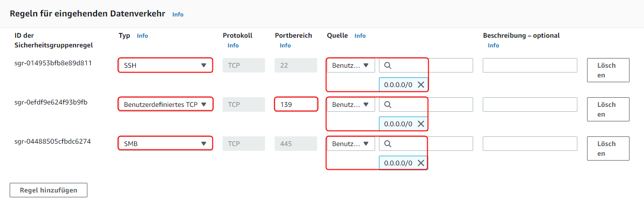This screenshot has width=644, height=207.
Task: Delete the SMB rule with Löschen
Action: pyautogui.click(x=608, y=148)
